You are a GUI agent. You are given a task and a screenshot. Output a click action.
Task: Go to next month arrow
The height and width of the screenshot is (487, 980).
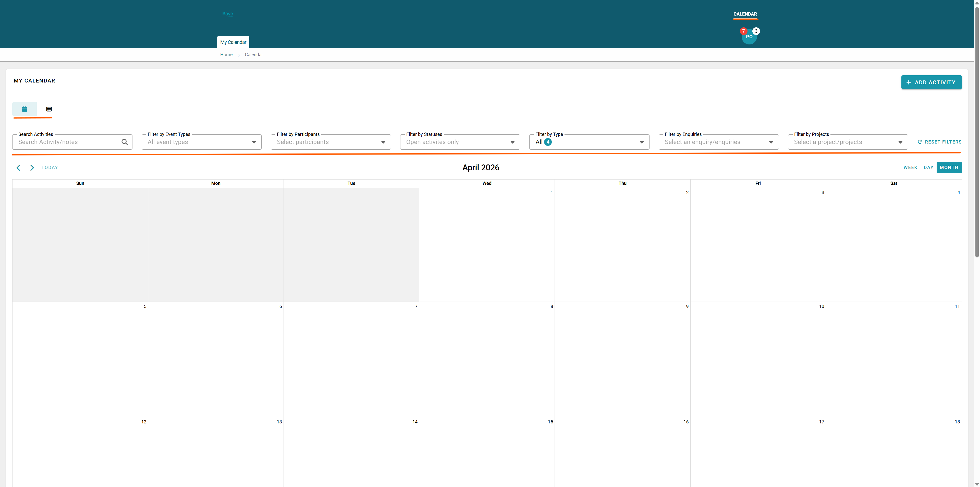tap(32, 168)
